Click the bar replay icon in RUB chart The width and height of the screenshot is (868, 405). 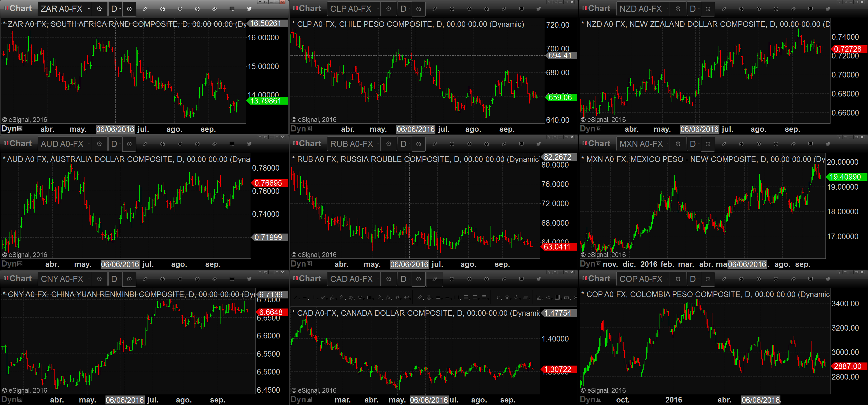(469, 144)
